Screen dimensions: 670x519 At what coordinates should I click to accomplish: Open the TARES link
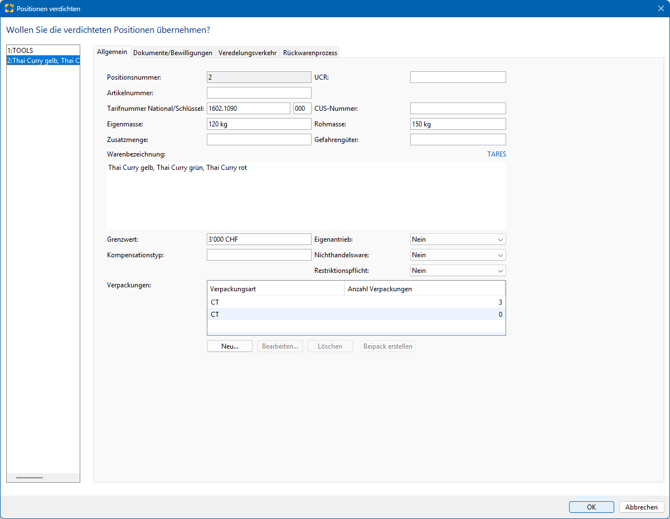coord(497,154)
